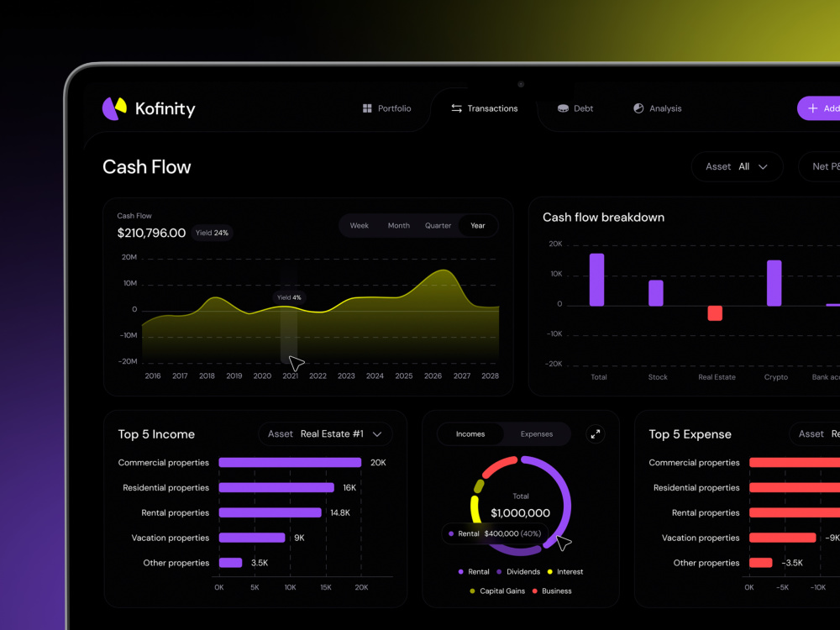840x630 pixels.
Task: Click the Stock bar in breakdown chart
Action: (656, 293)
